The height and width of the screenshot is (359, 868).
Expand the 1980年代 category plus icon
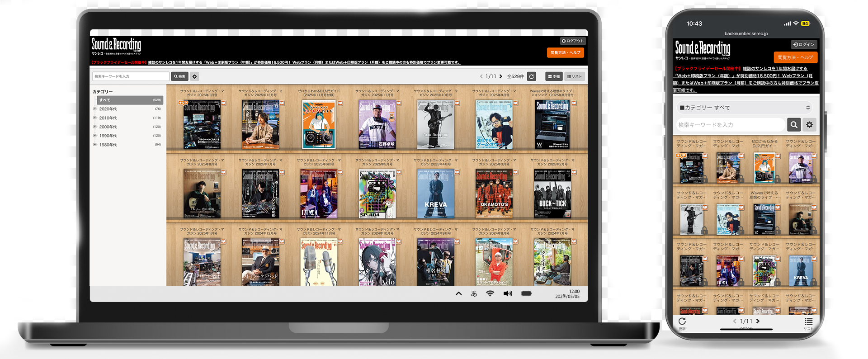click(95, 145)
